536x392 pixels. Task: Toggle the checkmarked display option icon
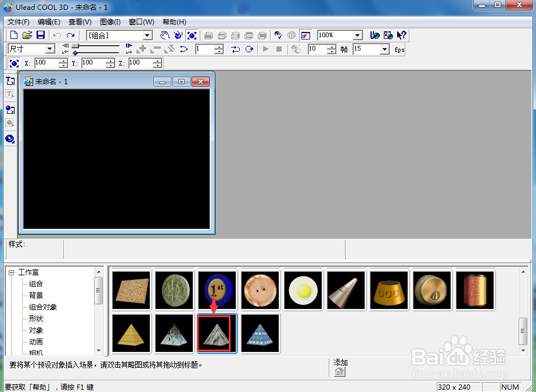coord(305,35)
